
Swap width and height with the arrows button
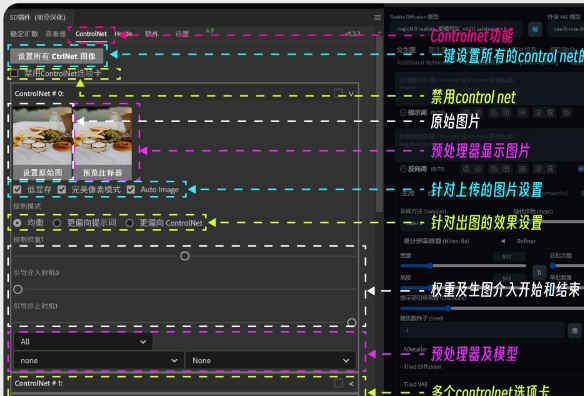coord(539,273)
